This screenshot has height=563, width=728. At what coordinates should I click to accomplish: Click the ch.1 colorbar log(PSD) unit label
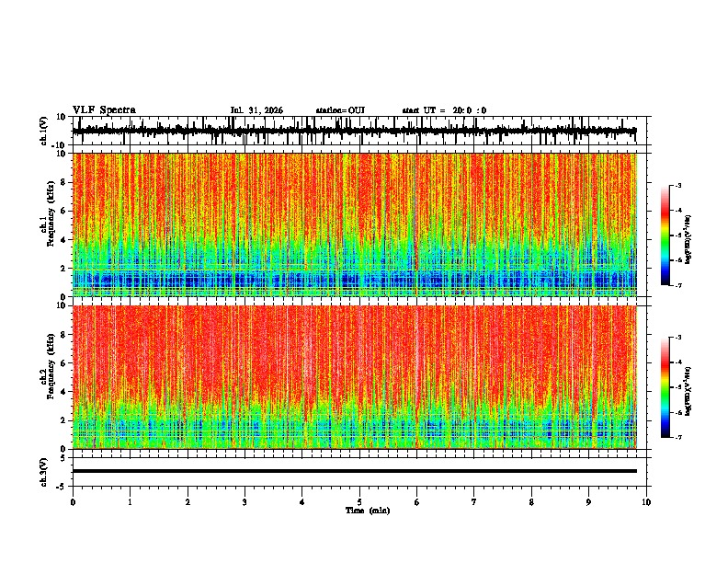688,240
